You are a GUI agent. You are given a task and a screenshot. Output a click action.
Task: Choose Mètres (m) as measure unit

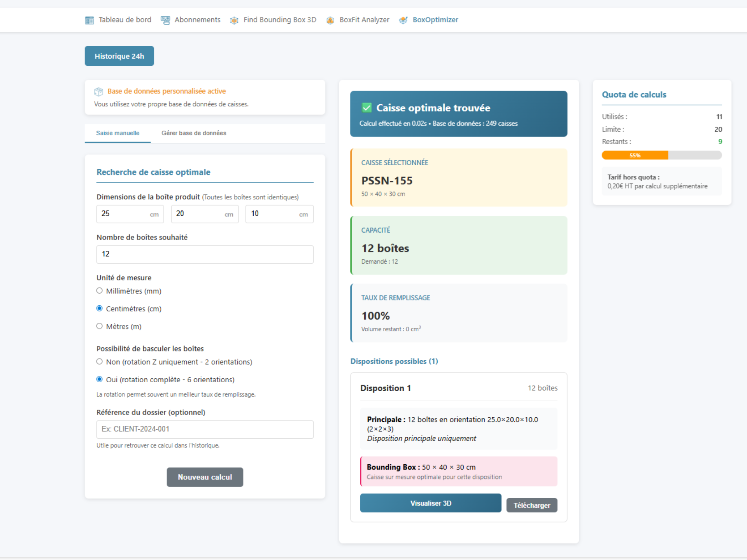point(99,326)
